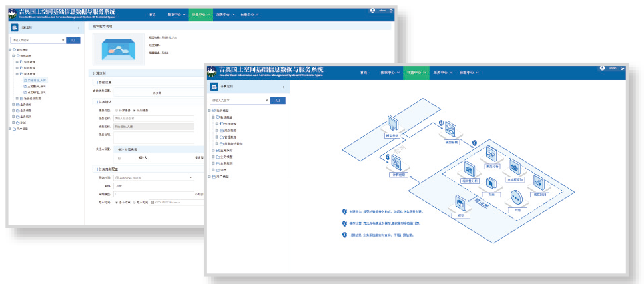Click the 计算定制 panel icon in the front window
Image resolution: width=644 pixels, height=284 pixels.
coord(214,87)
